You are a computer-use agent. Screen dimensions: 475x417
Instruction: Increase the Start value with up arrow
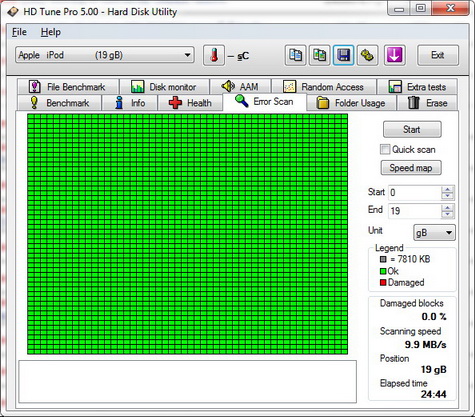(x=447, y=189)
